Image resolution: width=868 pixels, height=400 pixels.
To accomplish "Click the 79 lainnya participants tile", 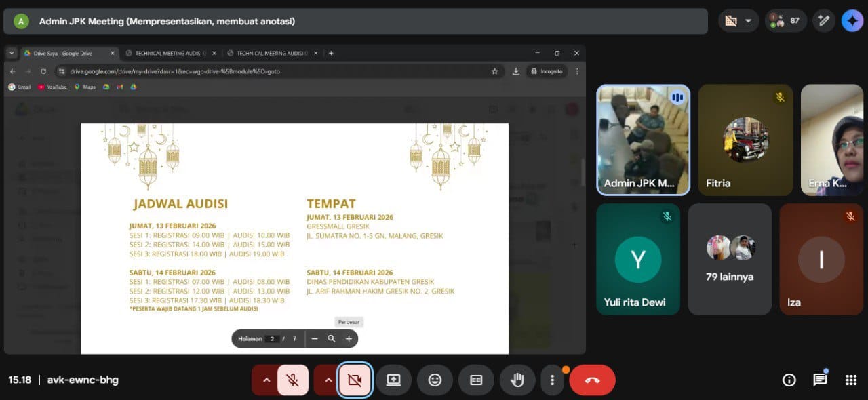I will [730, 259].
